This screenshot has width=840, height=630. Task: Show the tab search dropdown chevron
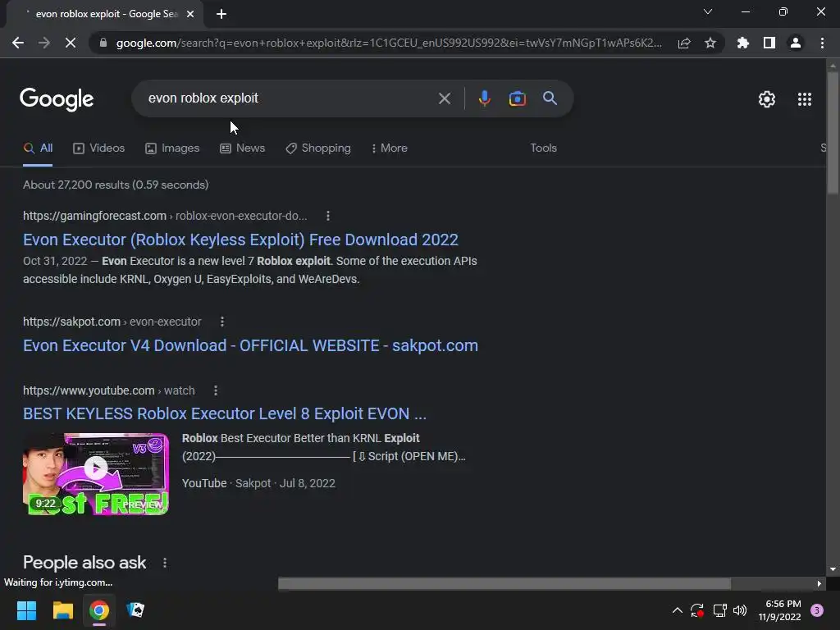[708, 11]
